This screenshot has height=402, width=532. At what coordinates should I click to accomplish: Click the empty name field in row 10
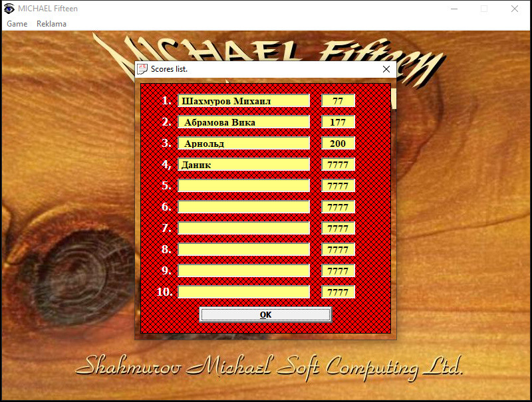pyautogui.click(x=243, y=292)
